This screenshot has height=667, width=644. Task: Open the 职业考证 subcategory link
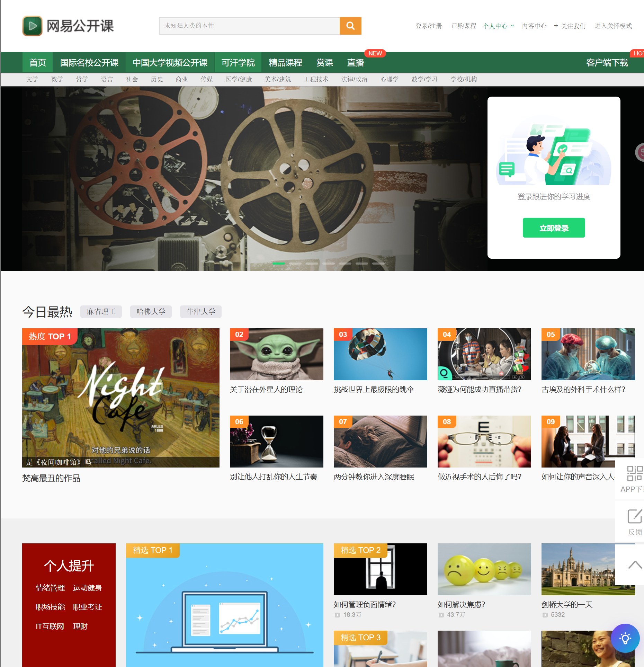point(88,607)
